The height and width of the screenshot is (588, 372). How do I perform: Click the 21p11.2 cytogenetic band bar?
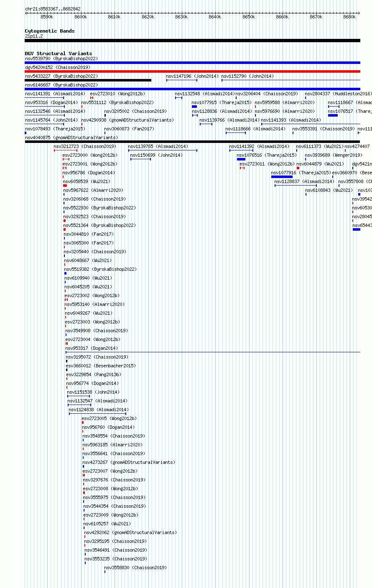[192, 41]
